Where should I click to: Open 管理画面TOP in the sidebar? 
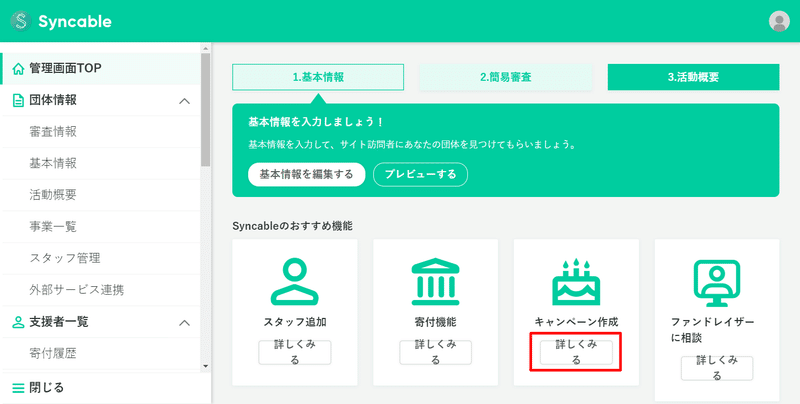102,68
